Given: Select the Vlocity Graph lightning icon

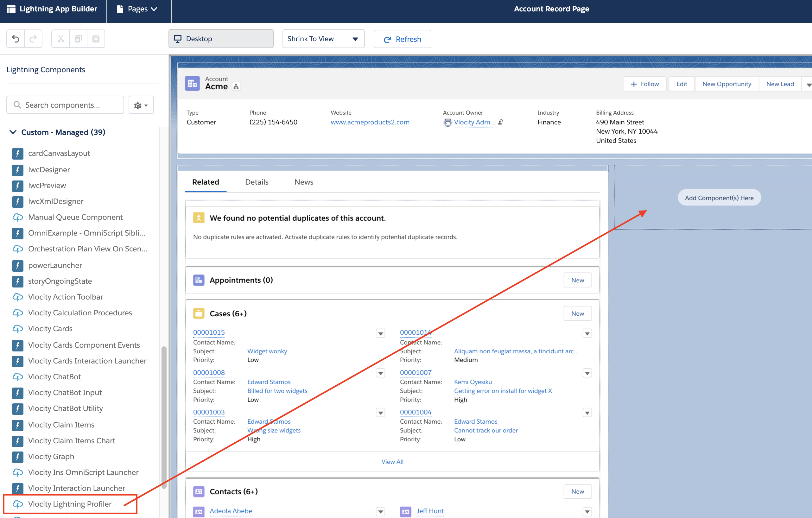Looking at the screenshot, I should coord(17,457).
